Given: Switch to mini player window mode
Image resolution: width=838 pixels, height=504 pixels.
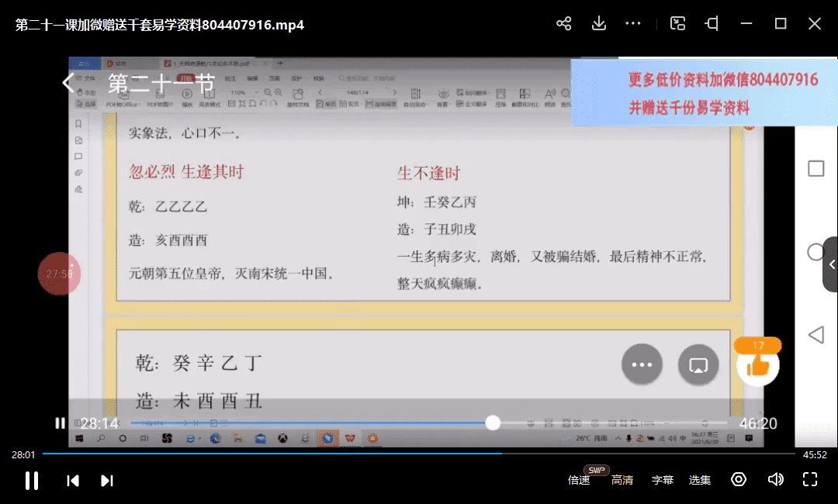Looking at the screenshot, I should tap(678, 24).
